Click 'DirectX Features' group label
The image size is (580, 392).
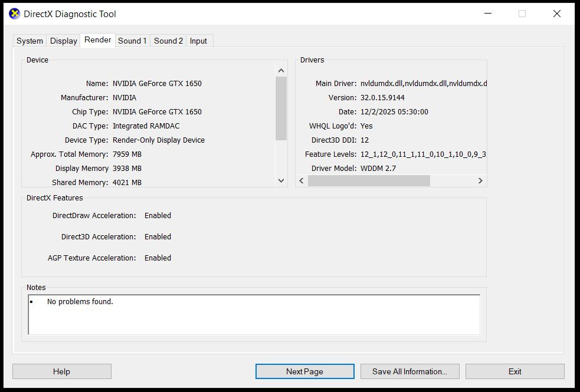(x=55, y=197)
